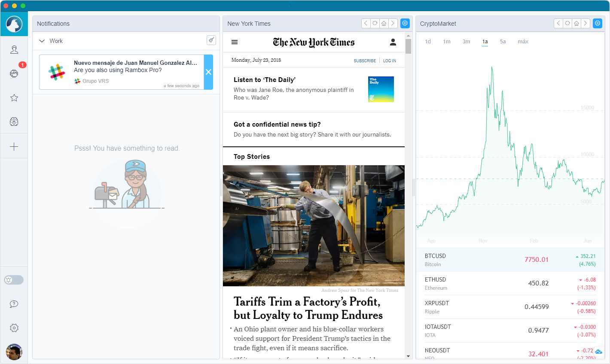This screenshot has width=610, height=364.
Task: Click The Daily podcast thumbnail
Action: [381, 89]
